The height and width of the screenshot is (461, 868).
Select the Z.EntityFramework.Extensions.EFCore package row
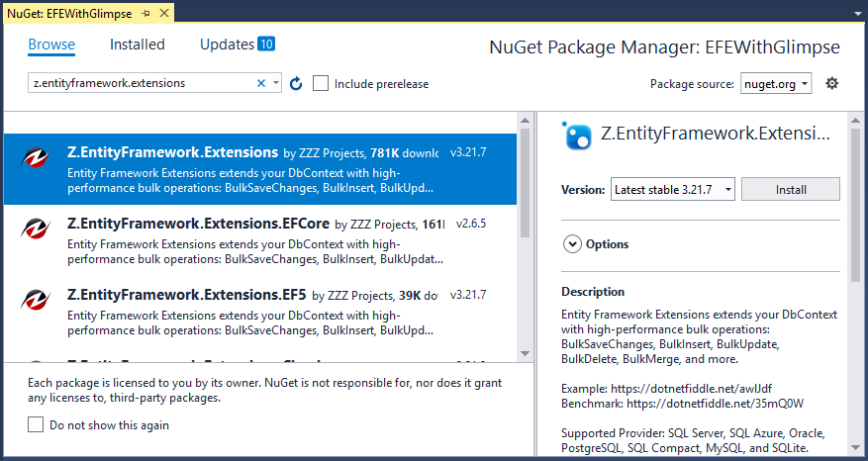(x=260, y=240)
